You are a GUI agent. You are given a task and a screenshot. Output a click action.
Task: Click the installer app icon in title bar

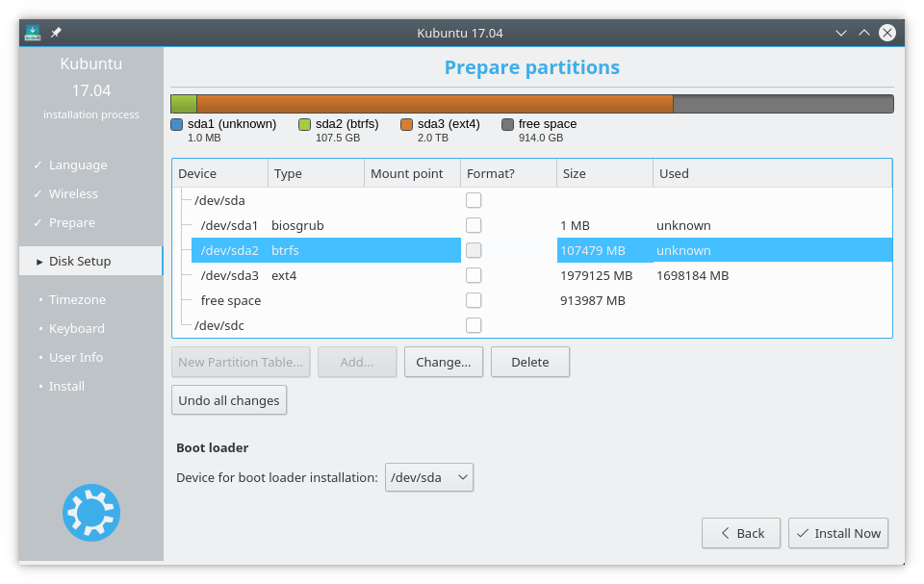coord(33,33)
